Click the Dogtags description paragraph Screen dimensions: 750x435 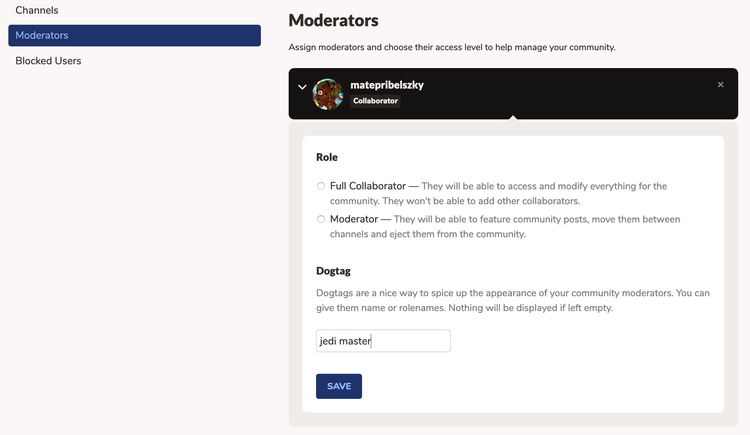(512, 300)
